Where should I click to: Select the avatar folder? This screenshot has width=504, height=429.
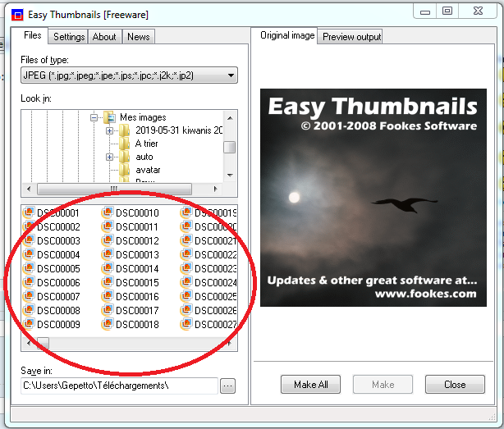[x=148, y=170]
